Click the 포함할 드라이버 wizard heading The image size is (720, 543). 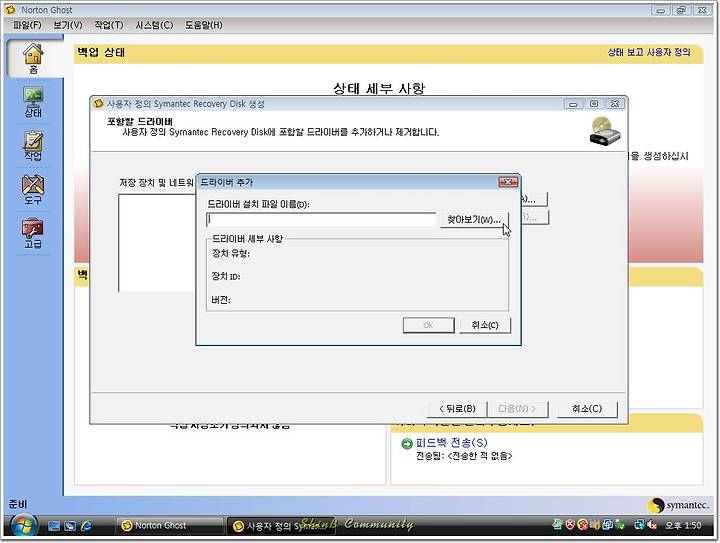click(140, 122)
